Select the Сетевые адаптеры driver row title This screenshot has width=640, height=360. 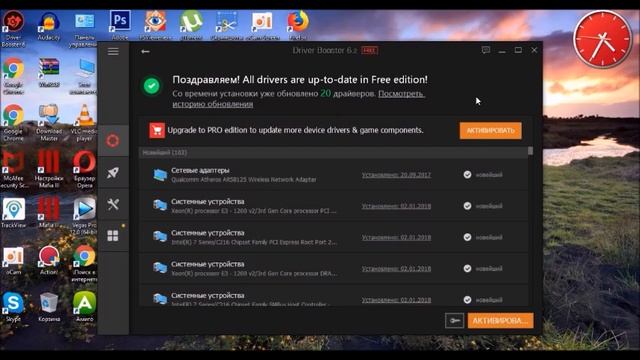tap(200, 170)
